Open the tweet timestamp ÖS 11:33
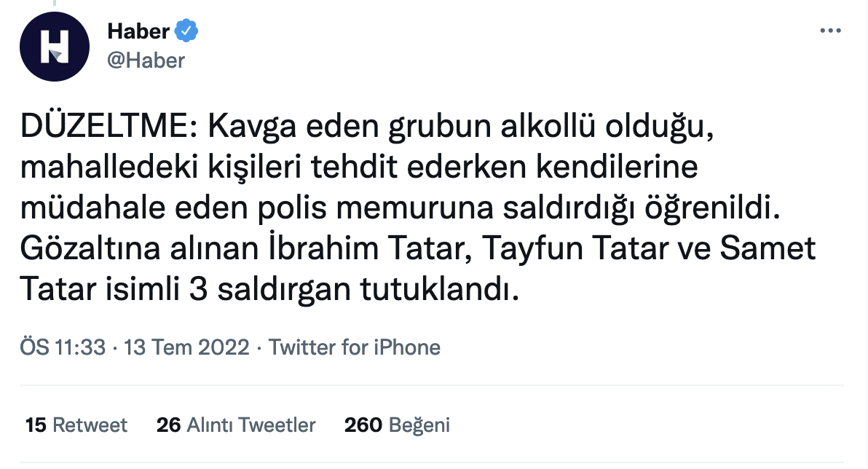This screenshot has width=868, height=469. (x=64, y=347)
